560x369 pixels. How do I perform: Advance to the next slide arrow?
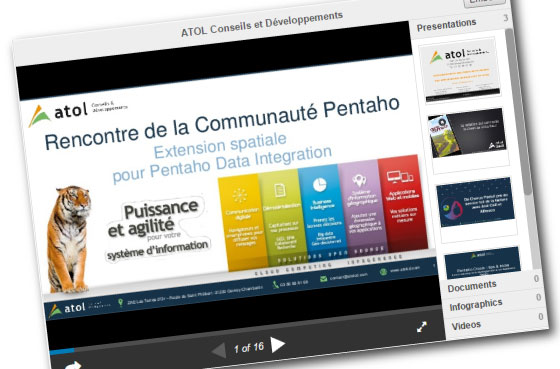click(277, 345)
